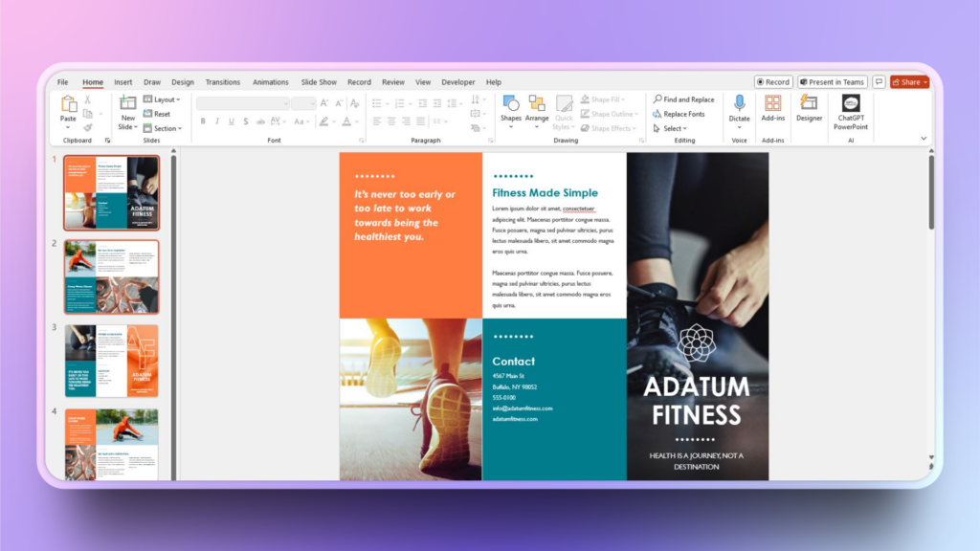The image size is (980, 551).
Task: Click the Paste clipboard icon
Action: [69, 103]
